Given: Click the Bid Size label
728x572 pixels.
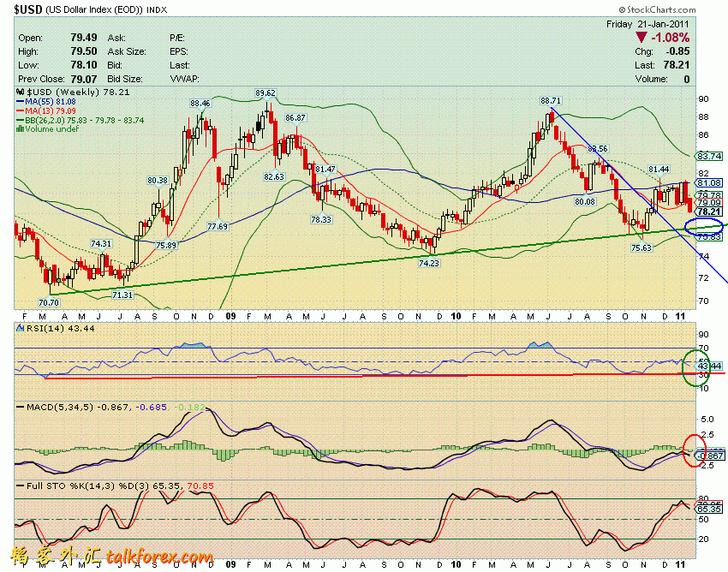Looking at the screenshot, I should [x=125, y=79].
